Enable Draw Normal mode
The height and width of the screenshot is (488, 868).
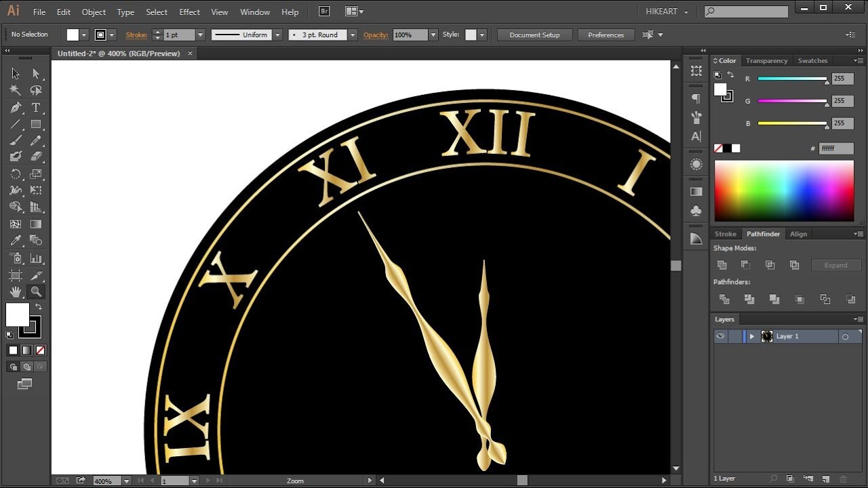pyautogui.click(x=13, y=367)
